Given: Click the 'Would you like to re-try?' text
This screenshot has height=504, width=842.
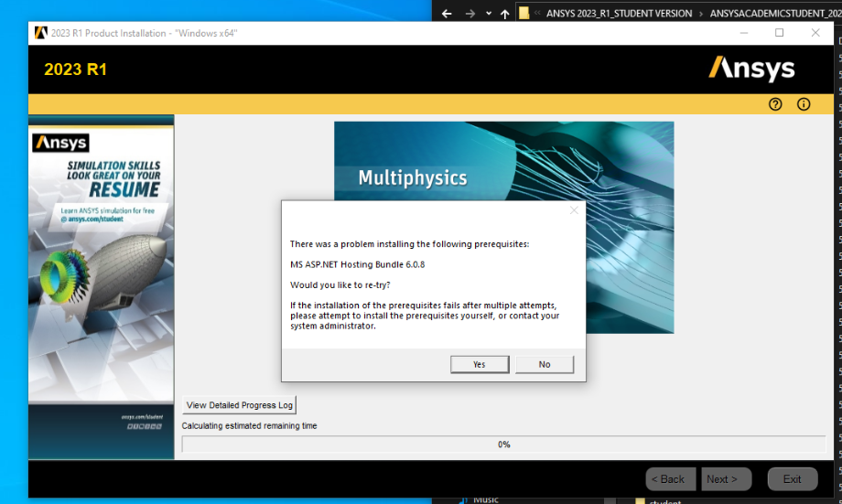Looking at the screenshot, I should tap(340, 284).
